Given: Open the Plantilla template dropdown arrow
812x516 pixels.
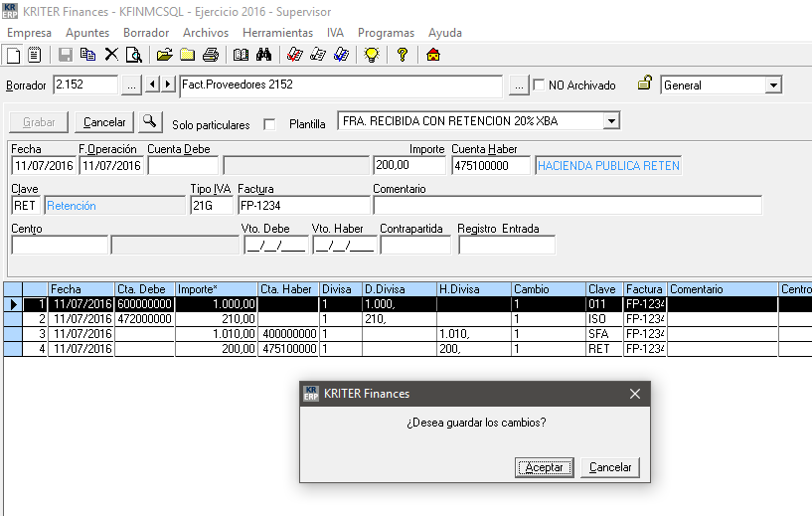Looking at the screenshot, I should 611,121.
